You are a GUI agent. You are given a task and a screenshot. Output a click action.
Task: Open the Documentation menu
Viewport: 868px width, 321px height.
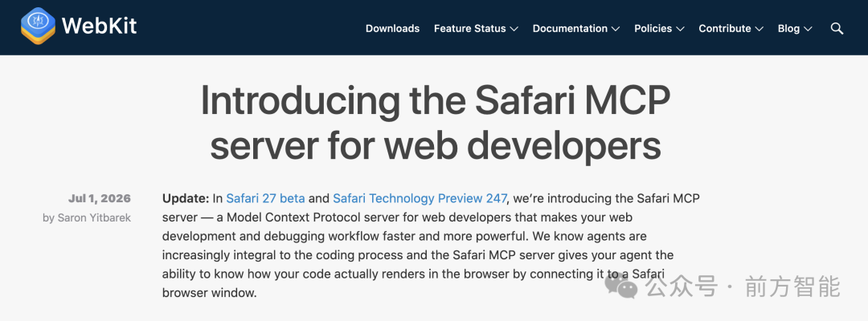pyautogui.click(x=570, y=28)
